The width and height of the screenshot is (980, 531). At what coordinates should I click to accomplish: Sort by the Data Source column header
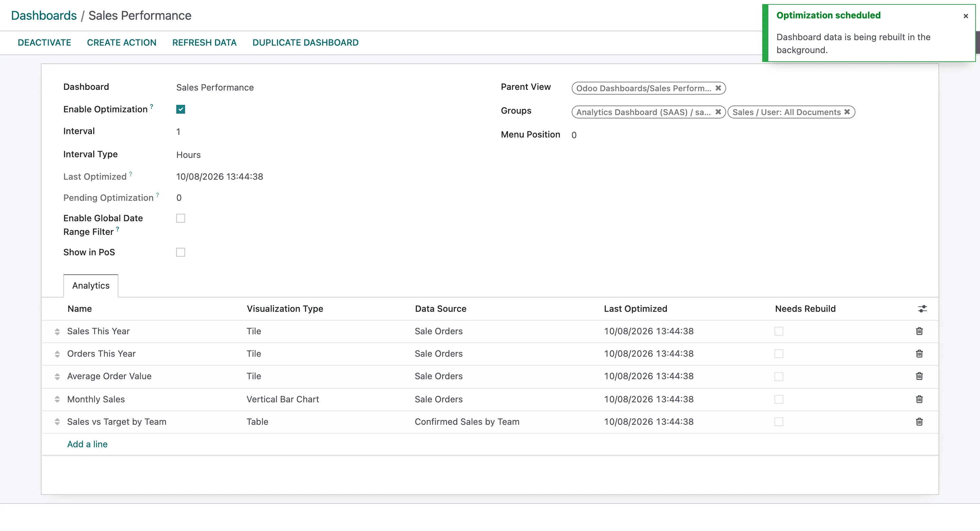[x=441, y=309]
